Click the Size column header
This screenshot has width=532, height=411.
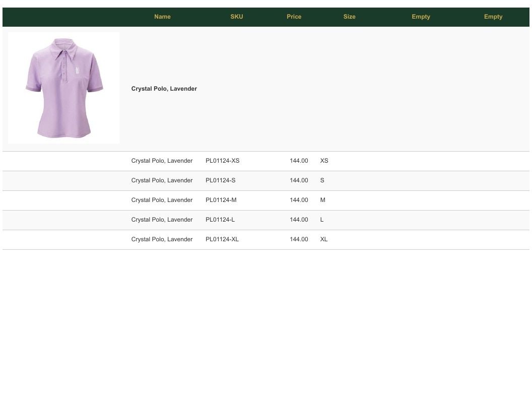[x=349, y=17]
